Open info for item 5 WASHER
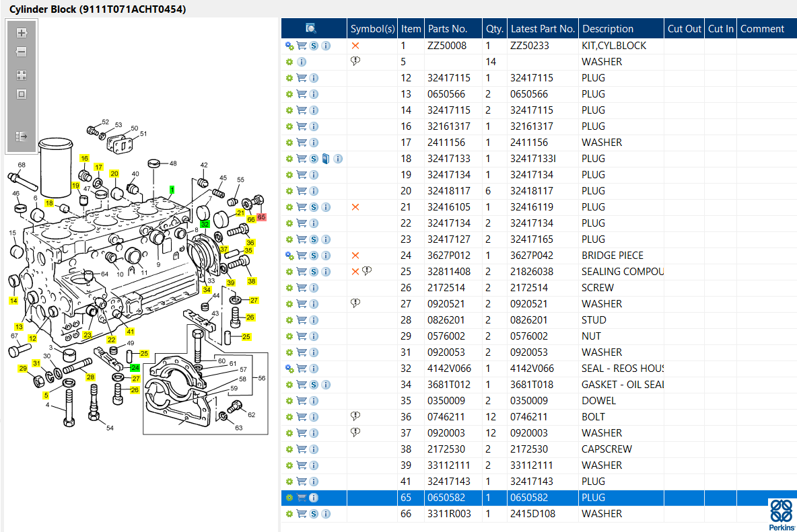Image resolution: width=797 pixels, height=532 pixels. point(302,62)
